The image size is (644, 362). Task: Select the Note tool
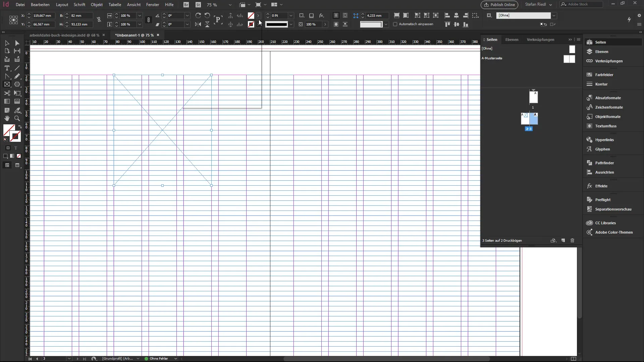7,110
